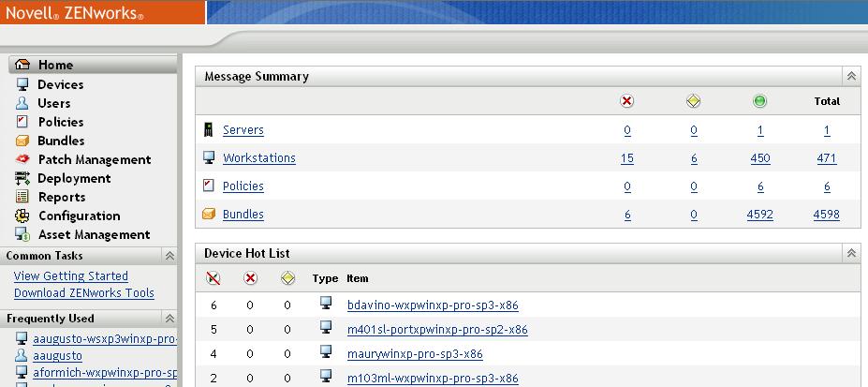Click the non-compliant column icon in Device Hot List
The height and width of the screenshot is (387, 868).
point(213,278)
